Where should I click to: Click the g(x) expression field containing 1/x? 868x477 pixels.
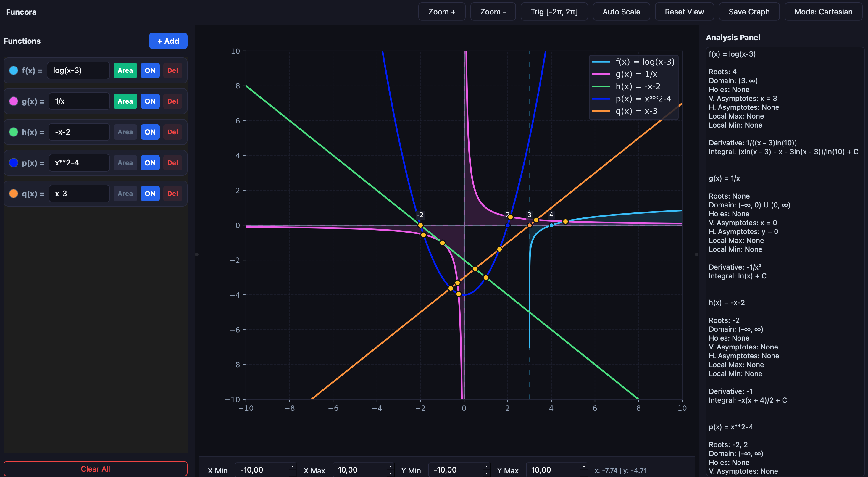click(79, 101)
